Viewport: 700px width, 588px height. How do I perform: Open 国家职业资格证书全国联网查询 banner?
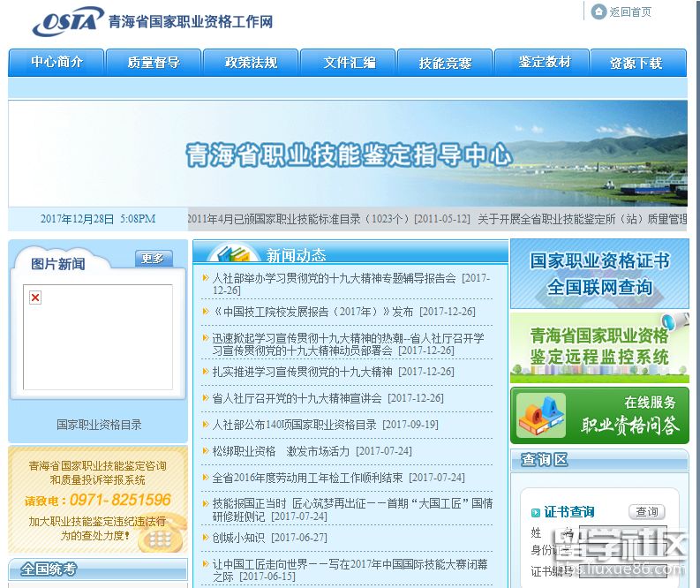coord(599,274)
